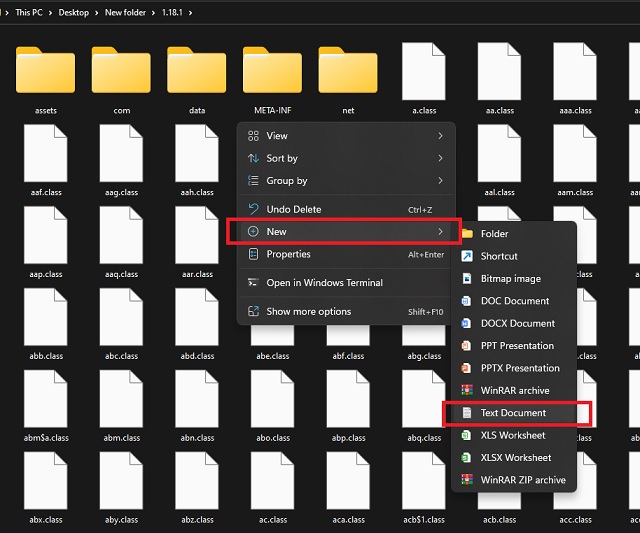Click the Open in Windows Terminal icon
The image size is (640, 533).
tap(253, 283)
